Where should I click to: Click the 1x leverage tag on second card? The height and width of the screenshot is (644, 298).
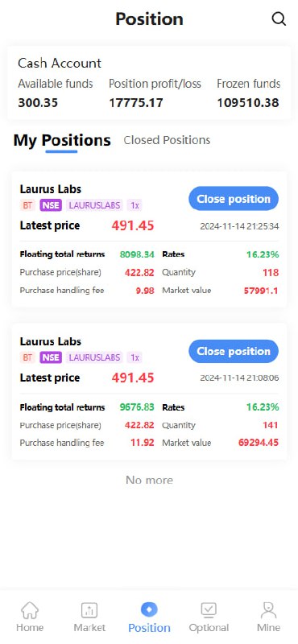(x=135, y=357)
